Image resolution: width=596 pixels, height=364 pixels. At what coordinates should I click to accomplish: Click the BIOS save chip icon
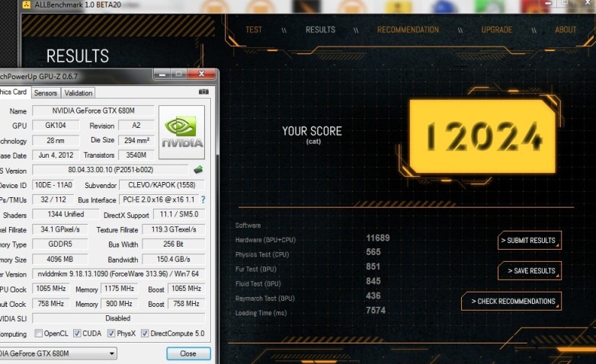(x=198, y=170)
